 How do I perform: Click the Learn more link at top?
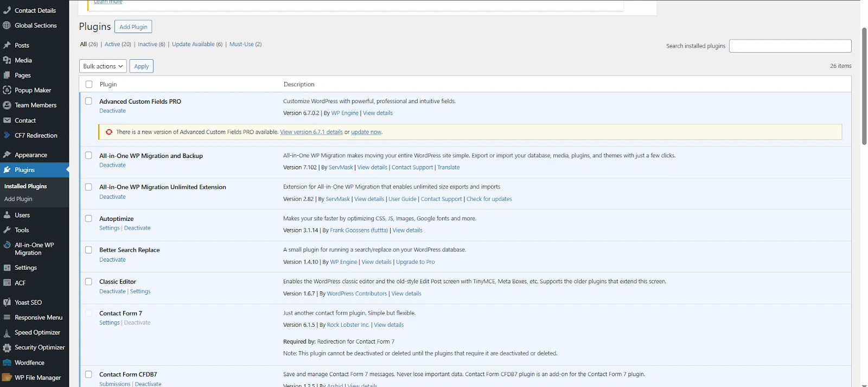click(x=108, y=2)
